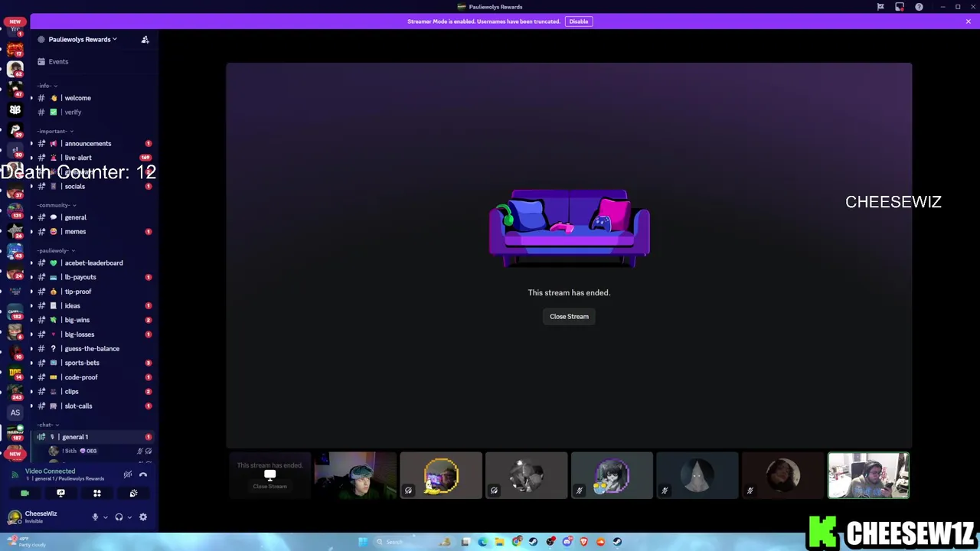
Task: Open the inbox icon with red dot
Action: coord(900,7)
